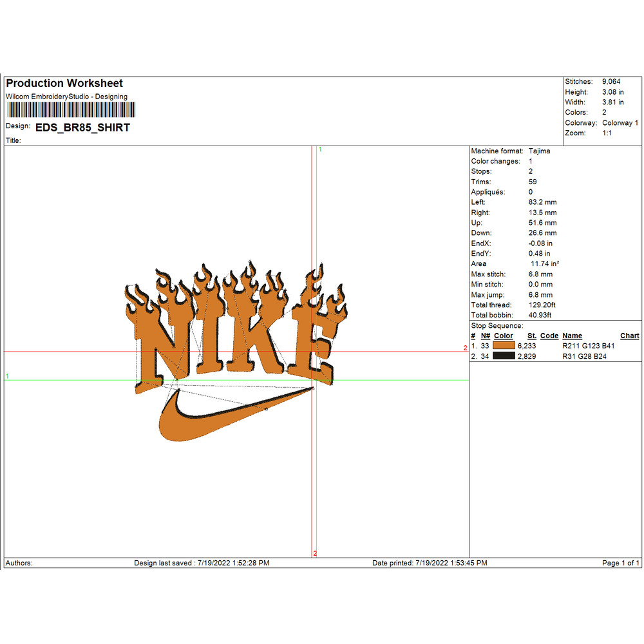
Task: Click the red marker 2 at canvas bottom
Action: point(315,553)
